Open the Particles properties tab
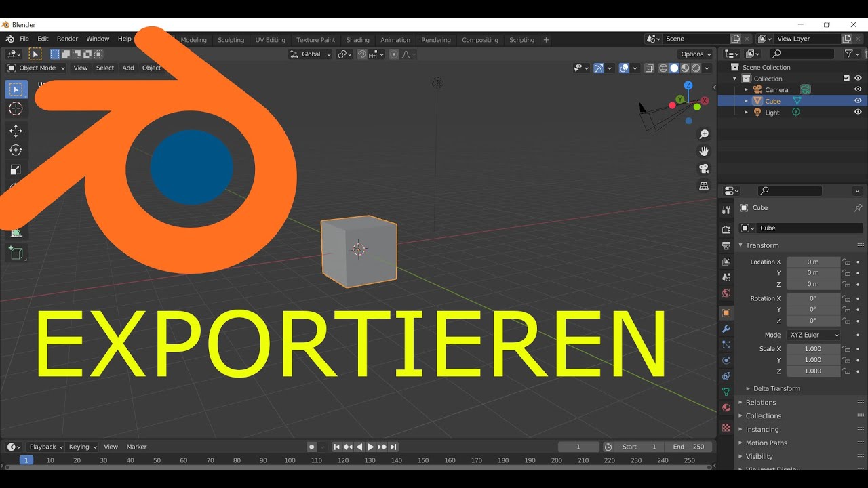 [726, 345]
